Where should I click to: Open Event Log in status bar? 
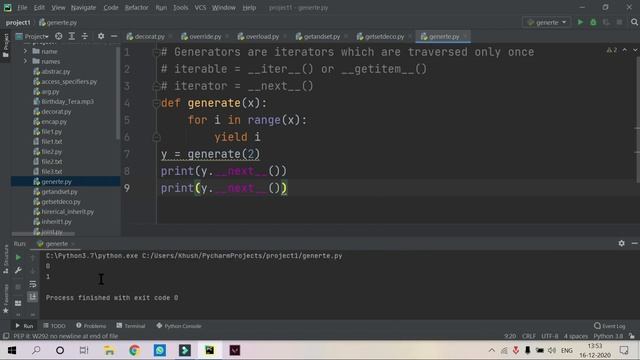(609, 326)
